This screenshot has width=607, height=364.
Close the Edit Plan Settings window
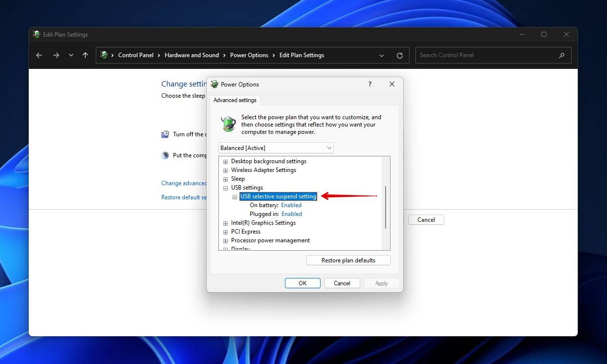[x=566, y=34]
